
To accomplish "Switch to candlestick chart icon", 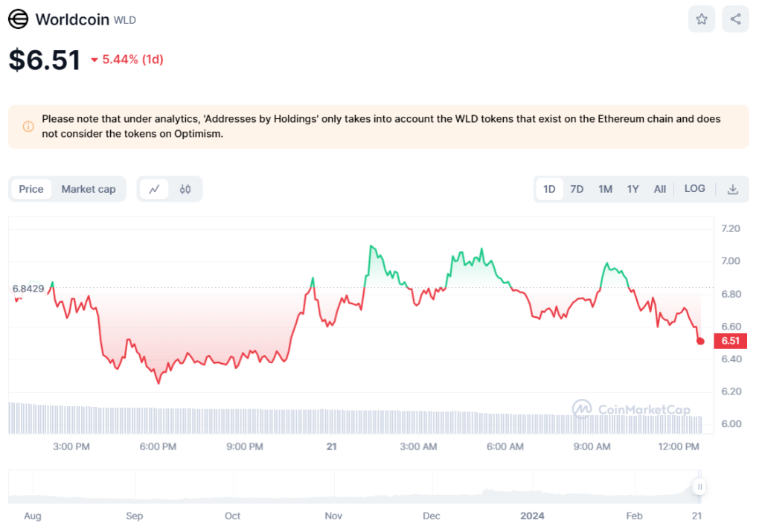I will tap(185, 189).
